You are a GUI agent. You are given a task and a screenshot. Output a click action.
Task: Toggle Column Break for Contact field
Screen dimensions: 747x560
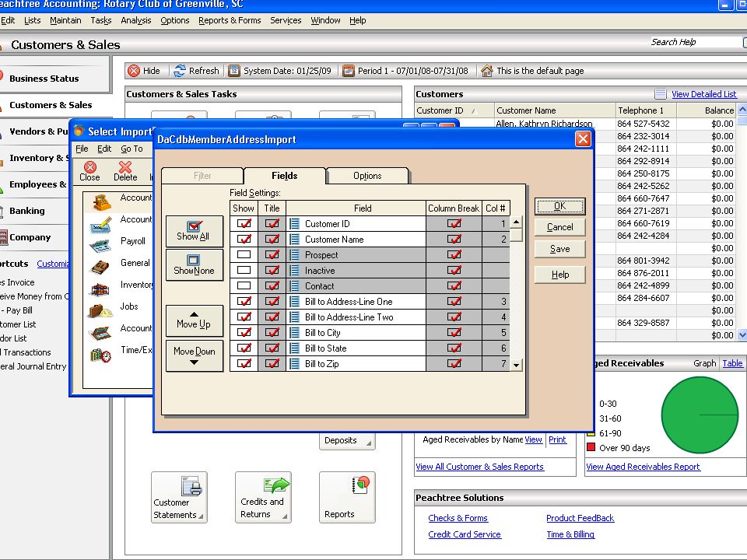pos(454,285)
